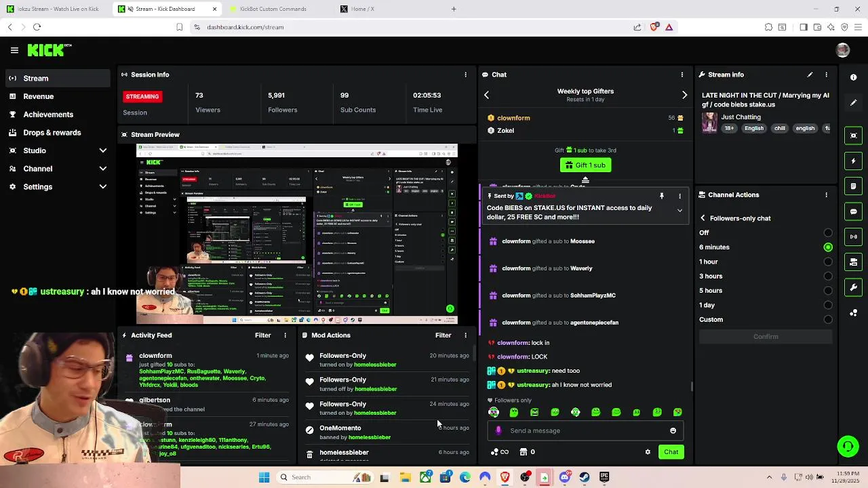Collapse the gifters panel with up arrow
868x488 pixels.
pos(585,180)
